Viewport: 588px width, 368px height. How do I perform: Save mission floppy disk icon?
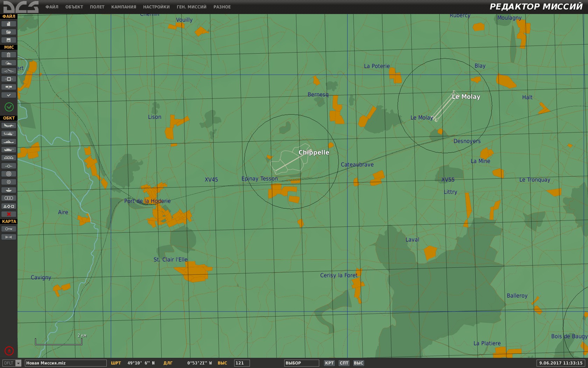coord(9,40)
